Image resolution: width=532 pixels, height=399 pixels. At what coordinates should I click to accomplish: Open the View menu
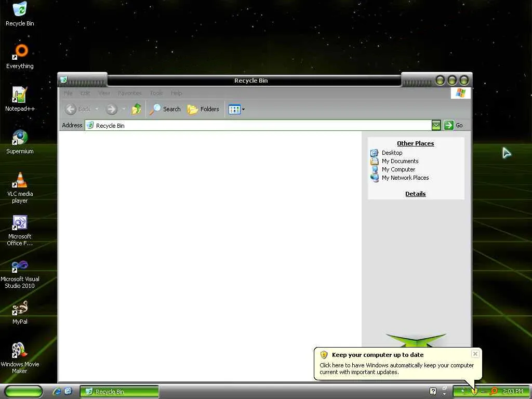point(104,93)
